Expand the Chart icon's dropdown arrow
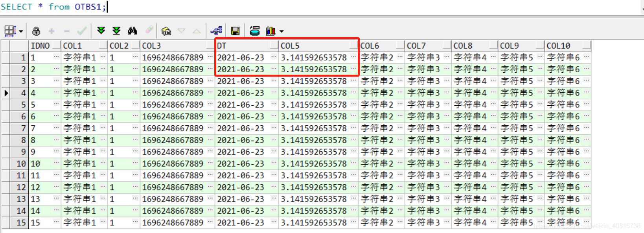The height and width of the screenshot is (233, 644). [x=282, y=31]
